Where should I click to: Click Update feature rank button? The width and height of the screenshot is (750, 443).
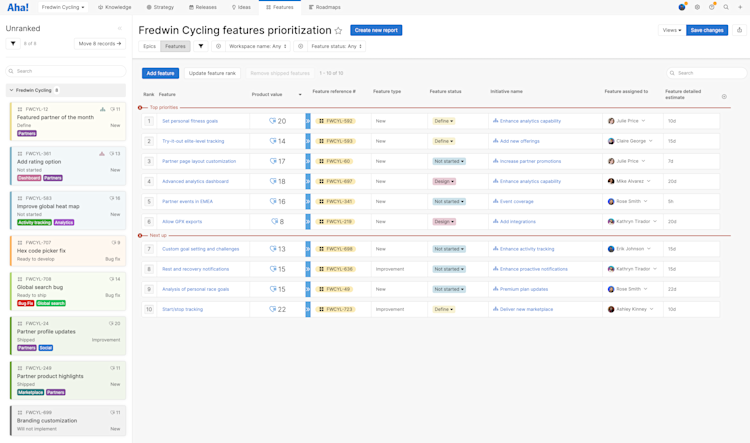point(212,73)
